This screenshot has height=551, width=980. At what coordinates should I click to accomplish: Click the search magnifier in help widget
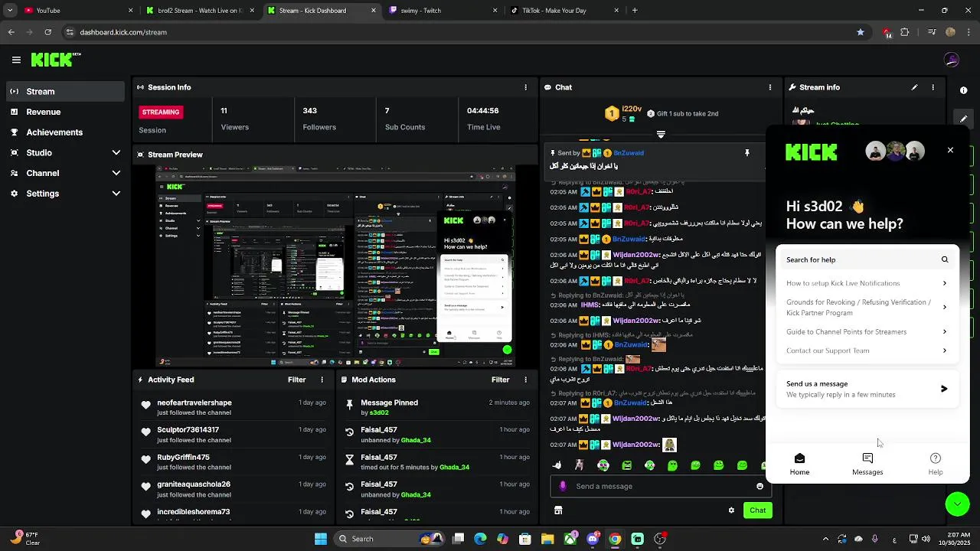point(945,259)
